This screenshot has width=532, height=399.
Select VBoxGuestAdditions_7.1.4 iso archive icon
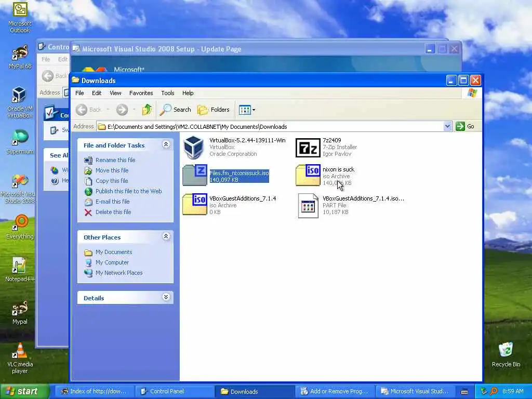click(195, 204)
